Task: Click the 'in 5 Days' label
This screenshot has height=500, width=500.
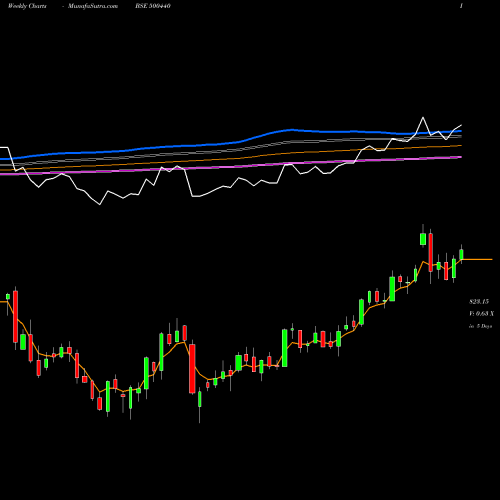Action: pyautogui.click(x=480, y=326)
